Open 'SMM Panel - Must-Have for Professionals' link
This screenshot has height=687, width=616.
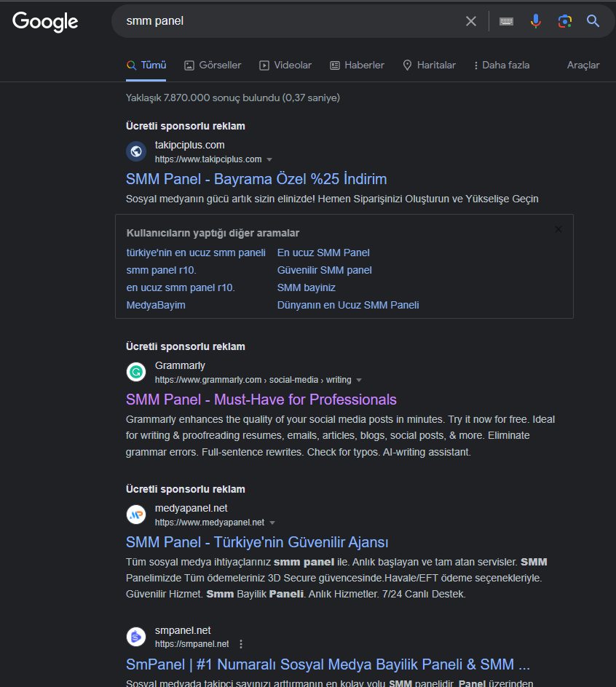point(261,400)
